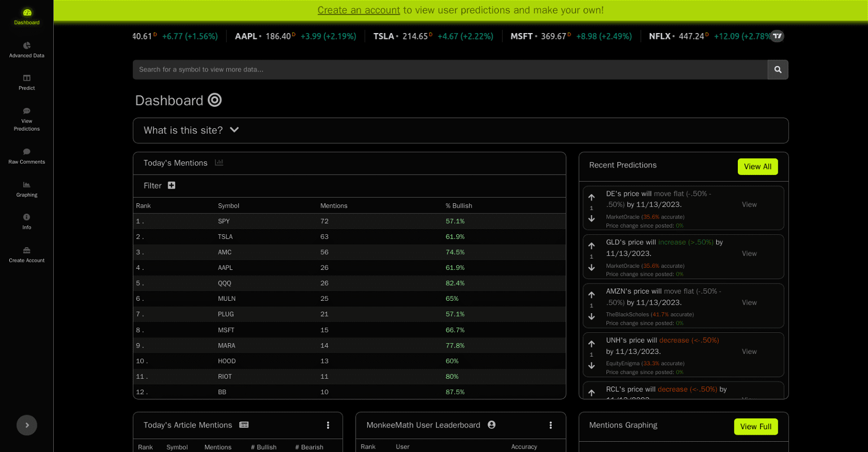Image resolution: width=868 pixels, height=452 pixels.
Task: Click TSLA quote in ticker tape
Action: [433, 36]
